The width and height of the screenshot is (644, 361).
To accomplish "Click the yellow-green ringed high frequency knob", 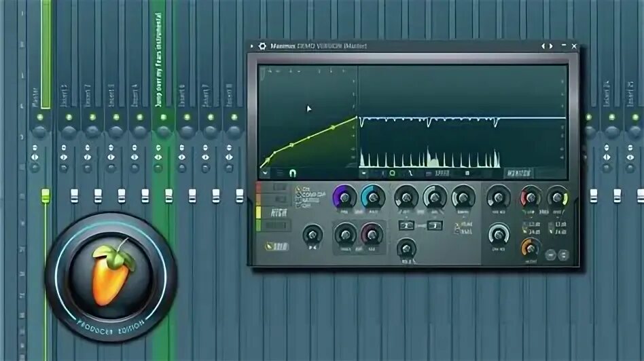I will (558, 197).
